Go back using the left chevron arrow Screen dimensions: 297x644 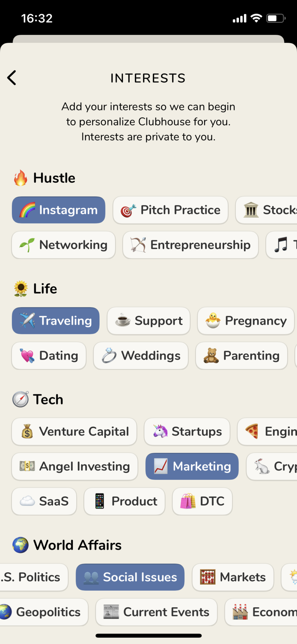tap(12, 78)
